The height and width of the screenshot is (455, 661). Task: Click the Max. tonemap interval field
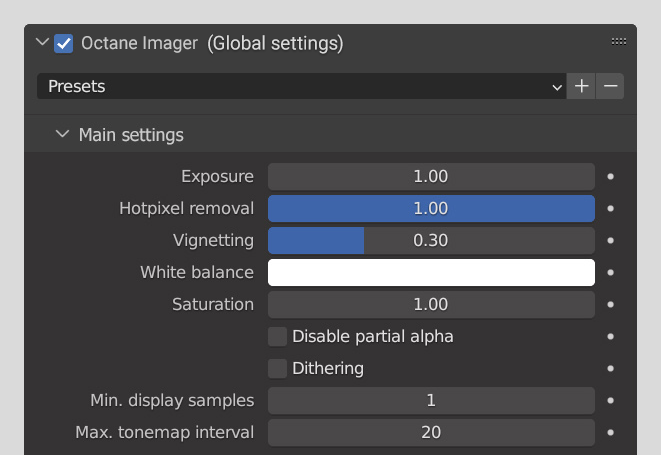431,433
